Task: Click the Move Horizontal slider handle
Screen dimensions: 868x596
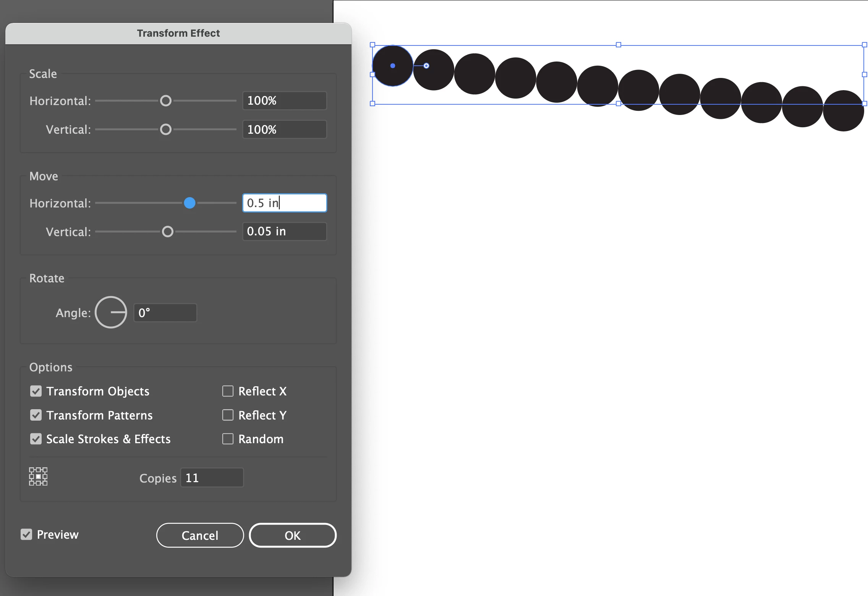Action: coord(189,203)
